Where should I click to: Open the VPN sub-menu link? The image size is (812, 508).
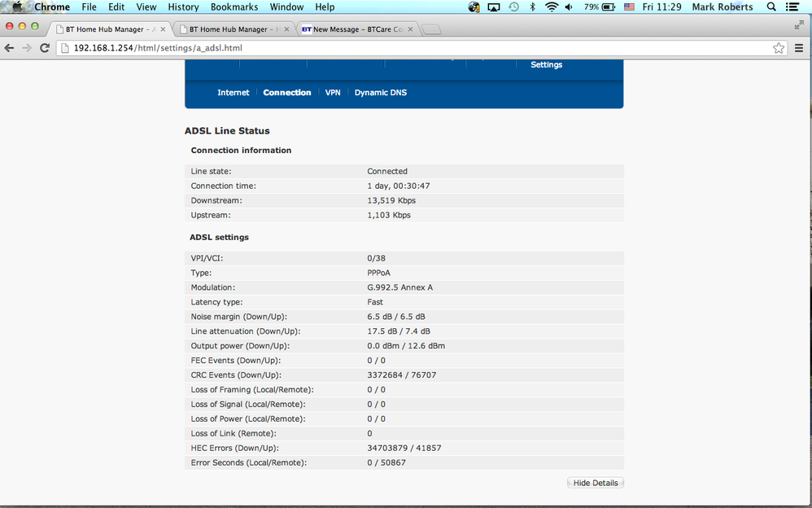coord(333,92)
